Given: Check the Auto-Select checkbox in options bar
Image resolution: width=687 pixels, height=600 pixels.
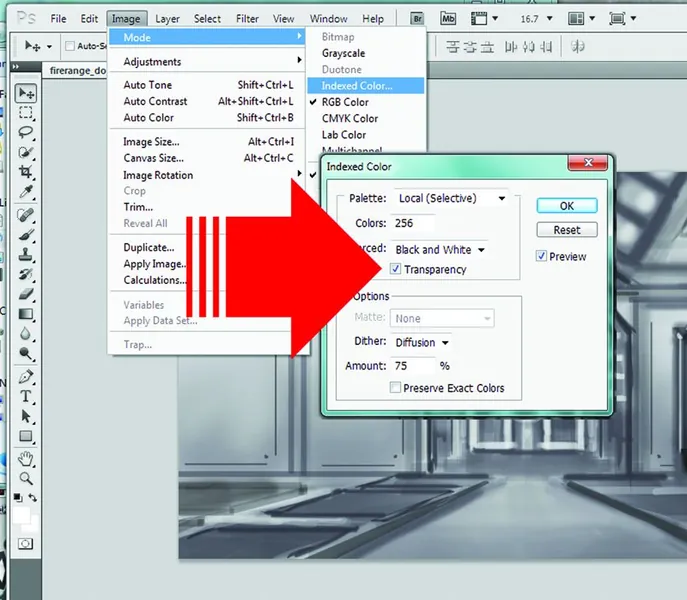Looking at the screenshot, I should click(70, 46).
